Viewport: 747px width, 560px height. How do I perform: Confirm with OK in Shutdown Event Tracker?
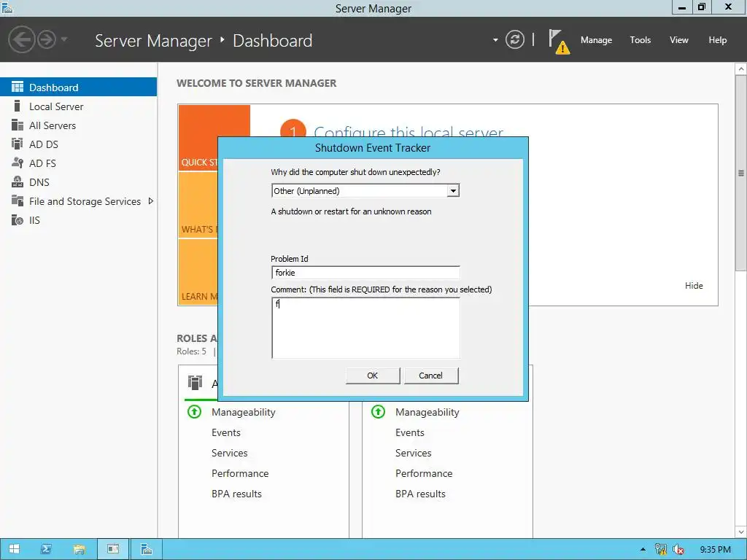[373, 376]
